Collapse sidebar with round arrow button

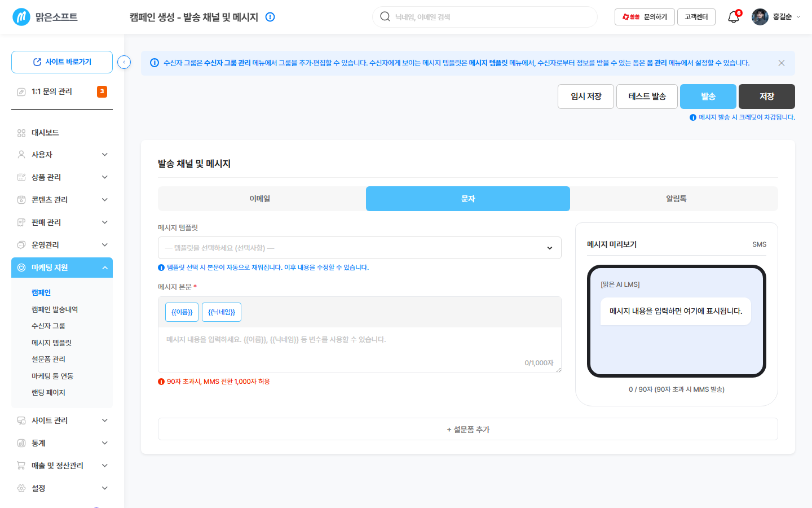pyautogui.click(x=124, y=62)
